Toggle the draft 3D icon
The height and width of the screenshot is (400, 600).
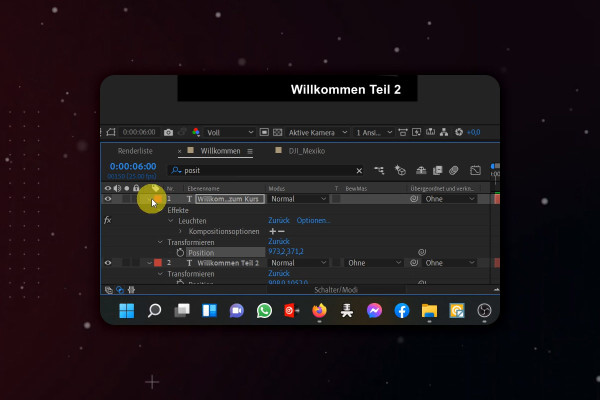pyautogui.click(x=400, y=170)
